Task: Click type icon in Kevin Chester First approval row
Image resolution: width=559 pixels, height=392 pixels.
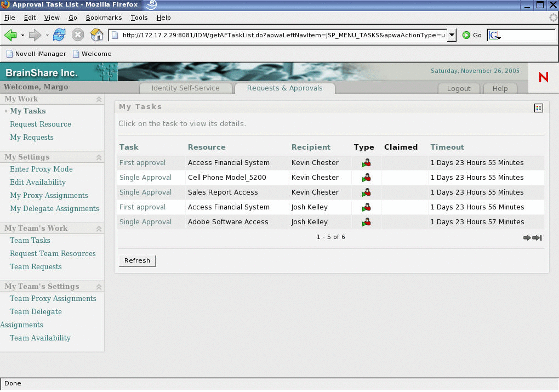Action: [367, 163]
